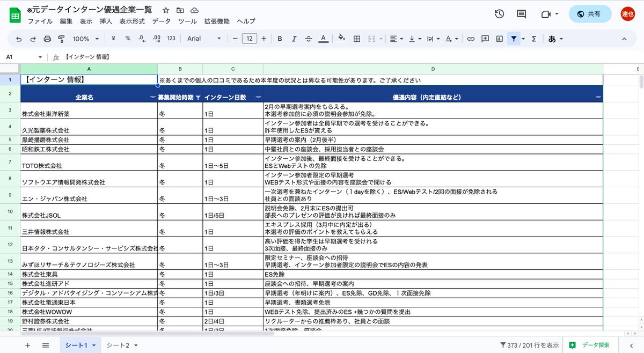Increase decimal places icon

[x=157, y=39]
